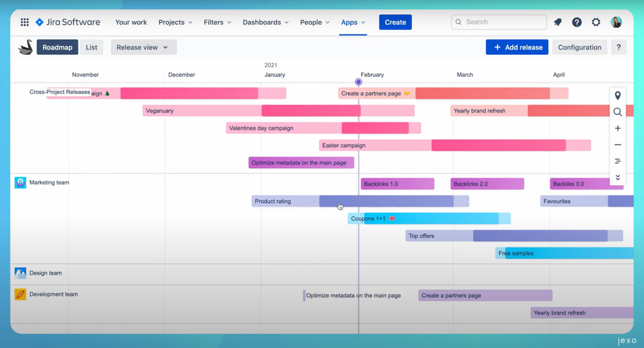Click the Marketing team label
Viewport: 644px width, 348px height.
pos(49,182)
